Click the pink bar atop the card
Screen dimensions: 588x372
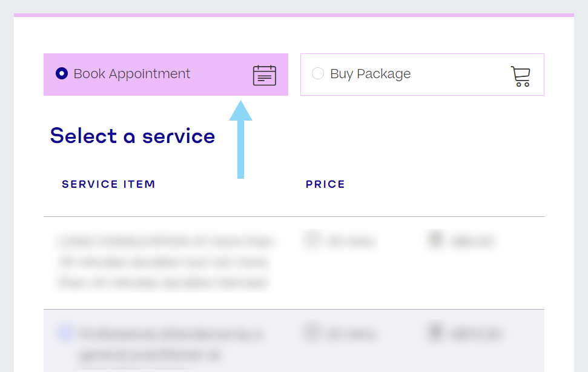pyautogui.click(x=294, y=15)
